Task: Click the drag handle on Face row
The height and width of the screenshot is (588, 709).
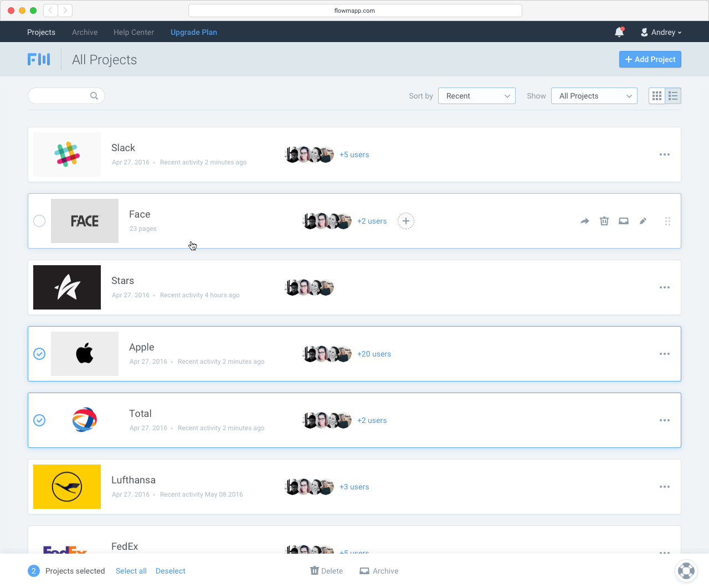Action: click(667, 221)
